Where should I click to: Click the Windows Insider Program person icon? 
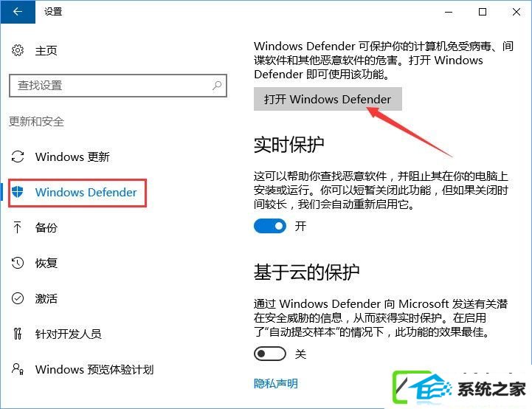tap(17, 369)
